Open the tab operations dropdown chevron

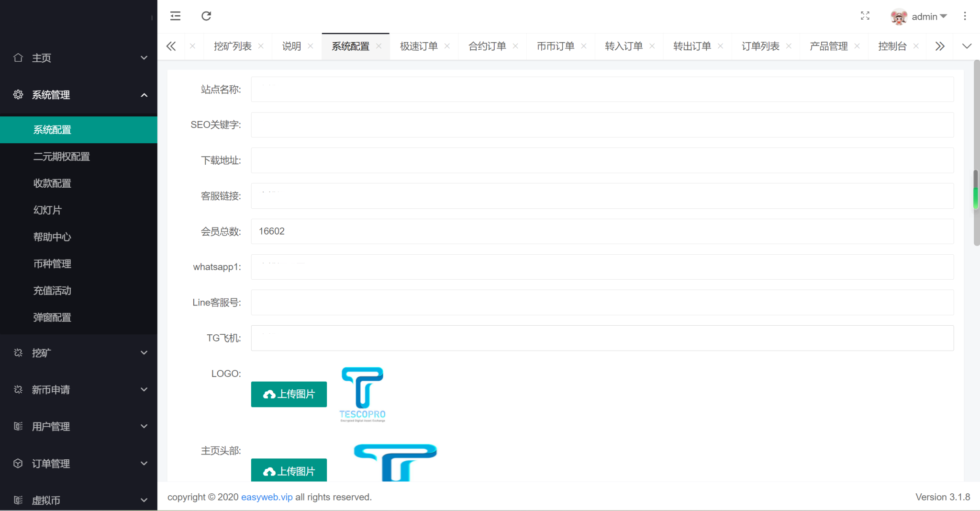click(x=967, y=46)
